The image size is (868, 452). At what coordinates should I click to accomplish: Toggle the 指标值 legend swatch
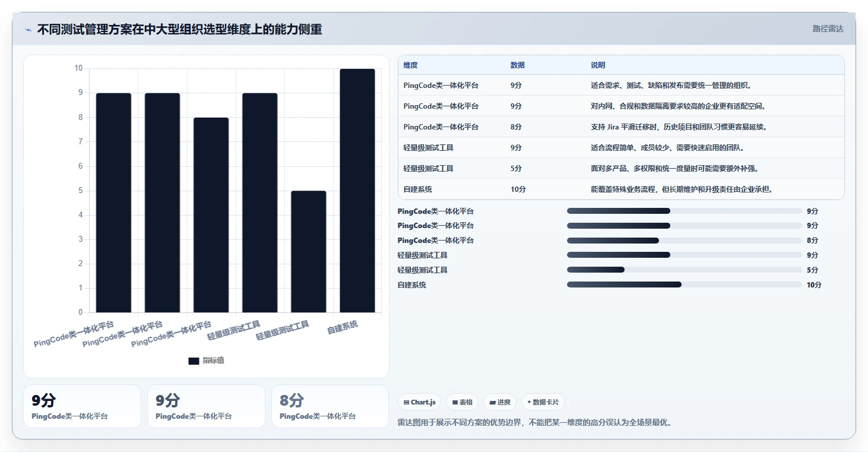click(194, 361)
